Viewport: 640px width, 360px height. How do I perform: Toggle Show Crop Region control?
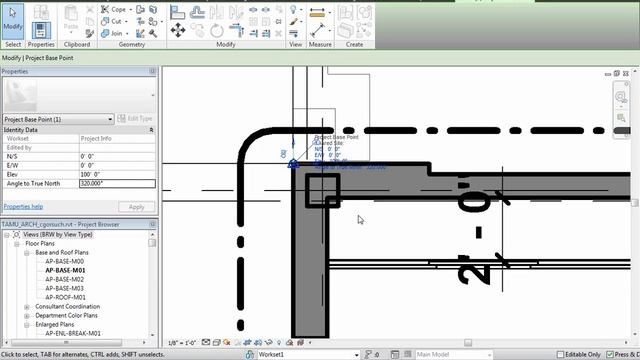(258, 342)
